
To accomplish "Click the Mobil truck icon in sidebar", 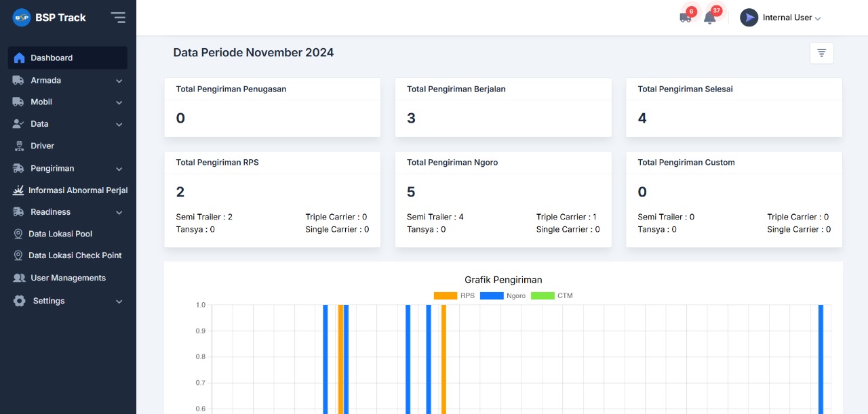I will 18,102.
